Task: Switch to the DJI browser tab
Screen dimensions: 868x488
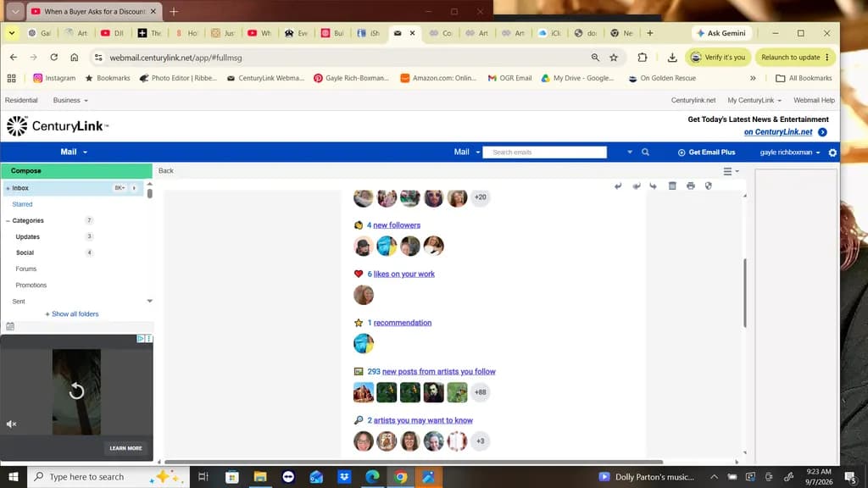Action: [113, 33]
